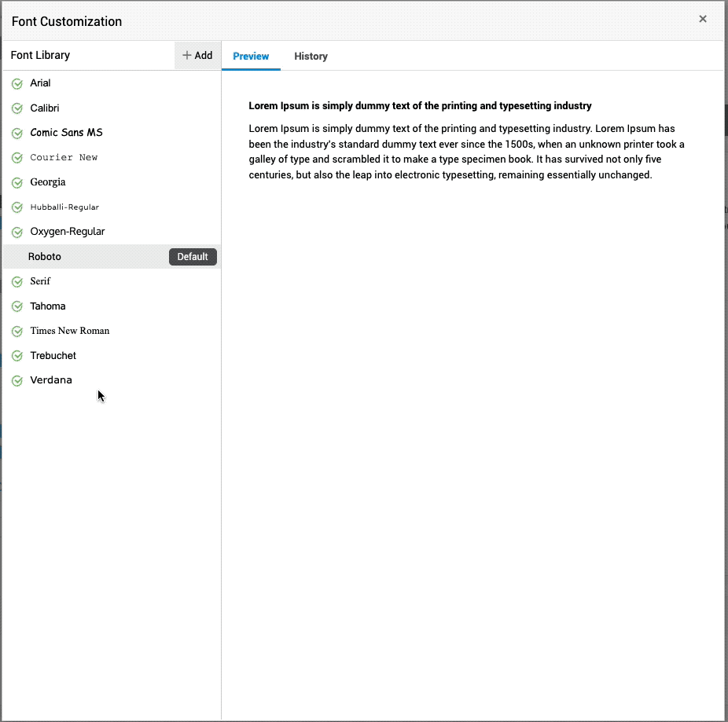Screen dimensions: 728x722
Task: Select the Trebuchet font name
Action: (53, 355)
